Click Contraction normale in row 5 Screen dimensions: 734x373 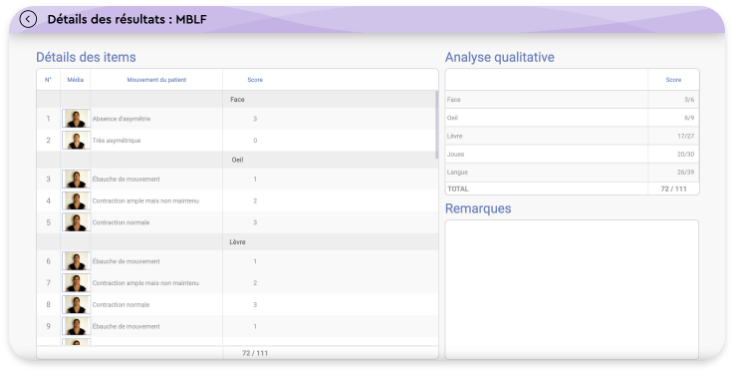point(121,222)
